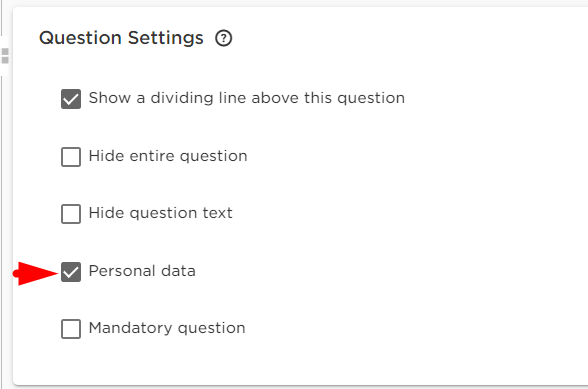The width and height of the screenshot is (588, 389).
Task: Click the 'Show a dividing line above this question' label
Action: 247,98
